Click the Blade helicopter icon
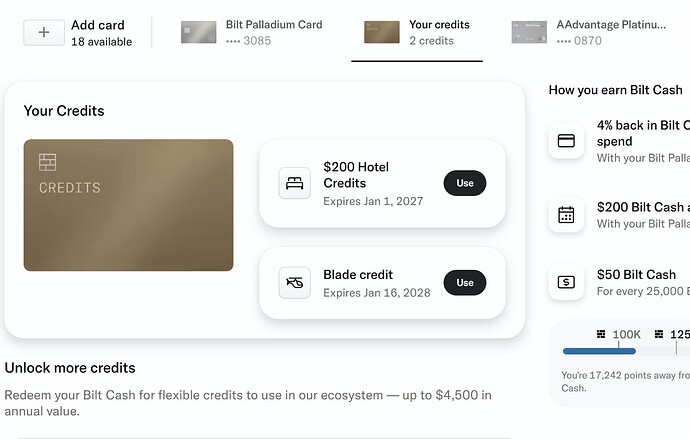 click(294, 282)
